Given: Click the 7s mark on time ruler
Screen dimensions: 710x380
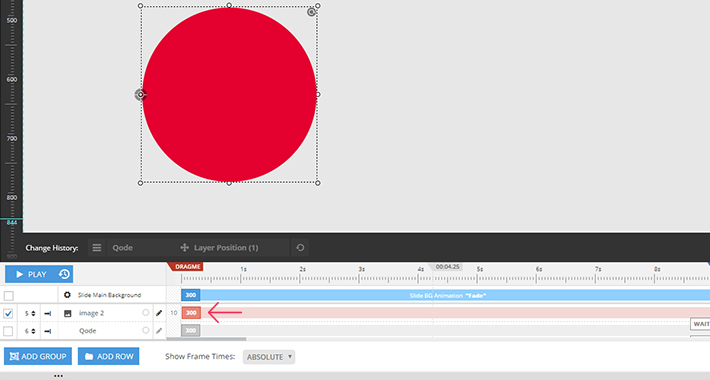Looking at the screenshot, I should coord(598,269).
